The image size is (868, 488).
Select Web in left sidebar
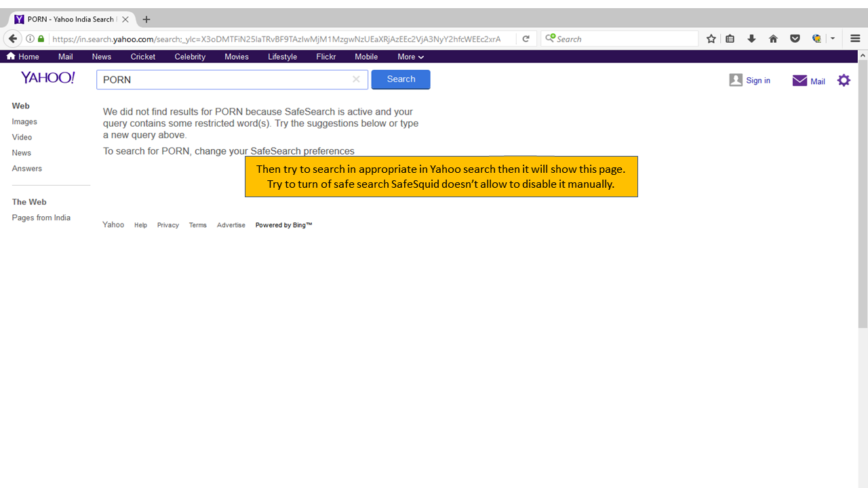(x=21, y=106)
